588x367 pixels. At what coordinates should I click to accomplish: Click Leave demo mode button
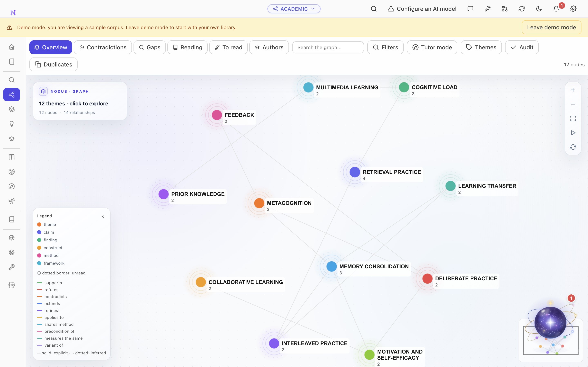tap(551, 28)
